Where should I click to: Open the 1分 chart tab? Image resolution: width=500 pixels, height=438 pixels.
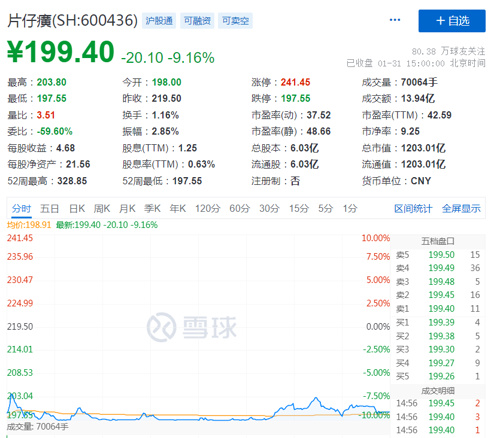(x=350, y=209)
